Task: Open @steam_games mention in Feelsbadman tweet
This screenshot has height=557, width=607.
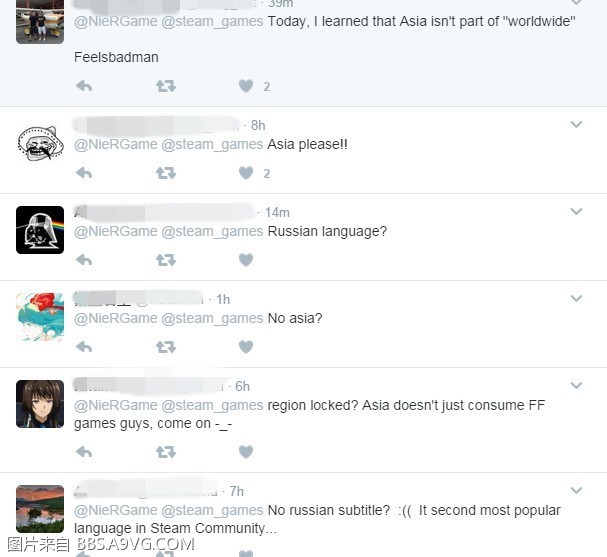Action: 212,21
